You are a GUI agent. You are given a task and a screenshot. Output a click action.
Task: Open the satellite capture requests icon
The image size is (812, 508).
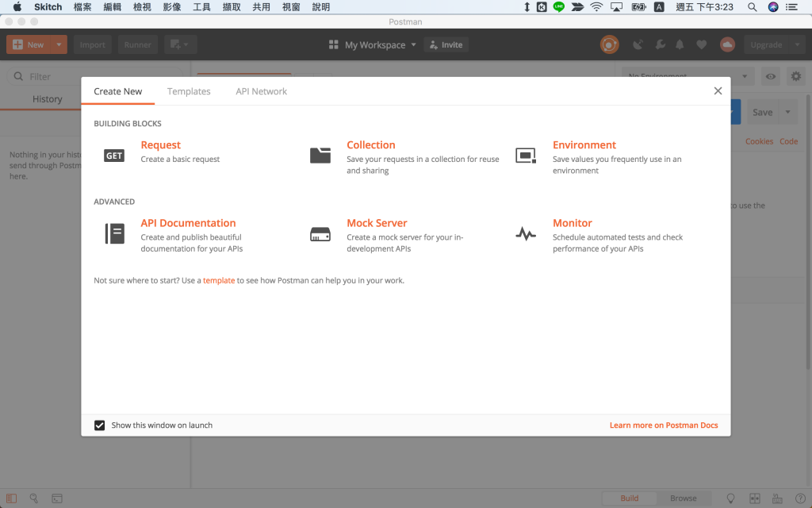pyautogui.click(x=638, y=44)
